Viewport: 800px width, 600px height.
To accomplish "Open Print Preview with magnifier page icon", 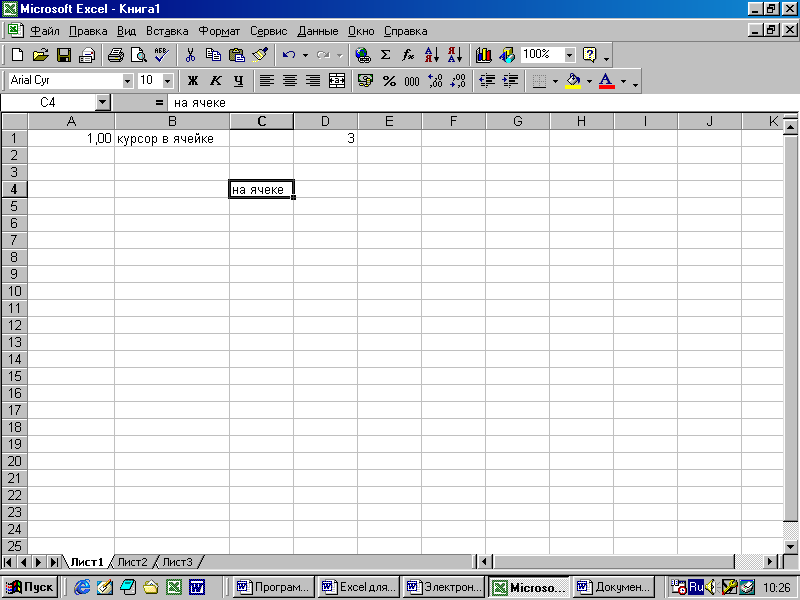I will (139, 55).
